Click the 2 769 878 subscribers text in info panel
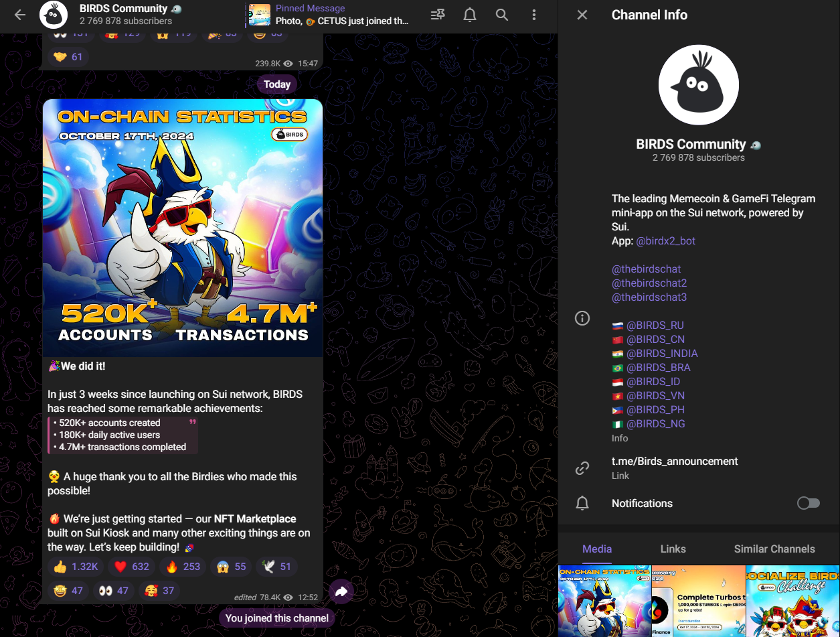 coord(699,158)
